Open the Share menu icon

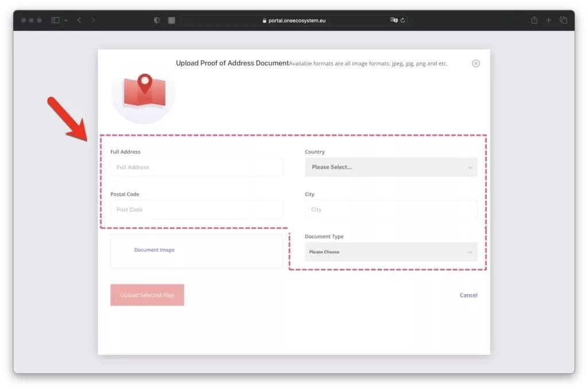[x=534, y=20]
